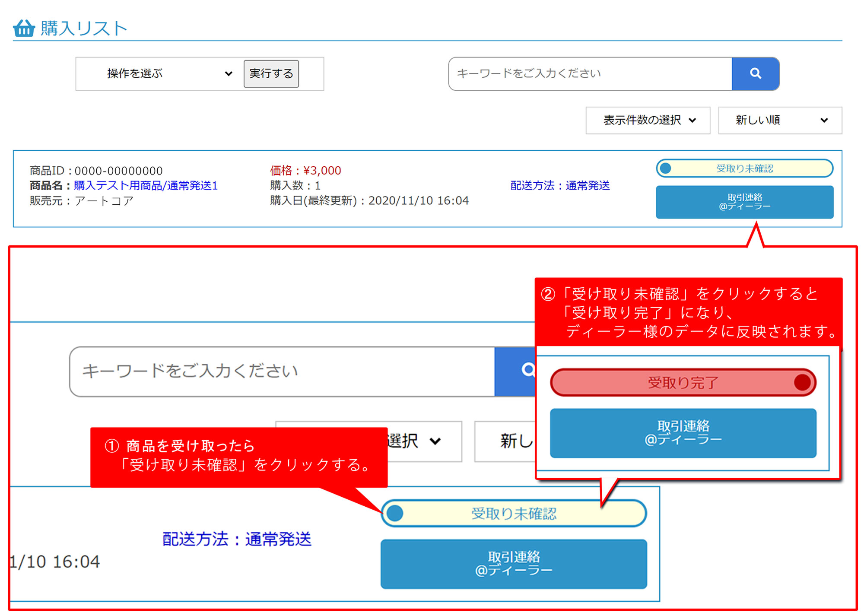
Task: Click the top キーワードをご入力ください search field
Action: click(590, 73)
